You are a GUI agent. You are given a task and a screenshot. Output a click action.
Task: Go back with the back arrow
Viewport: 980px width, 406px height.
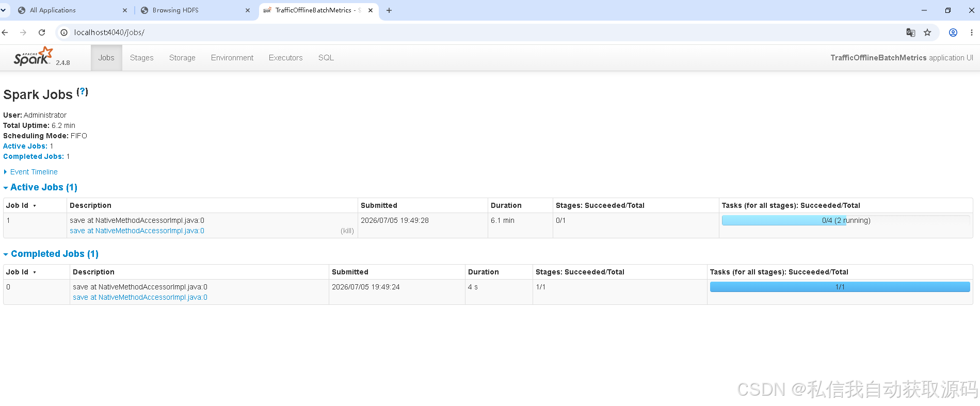click(x=5, y=33)
